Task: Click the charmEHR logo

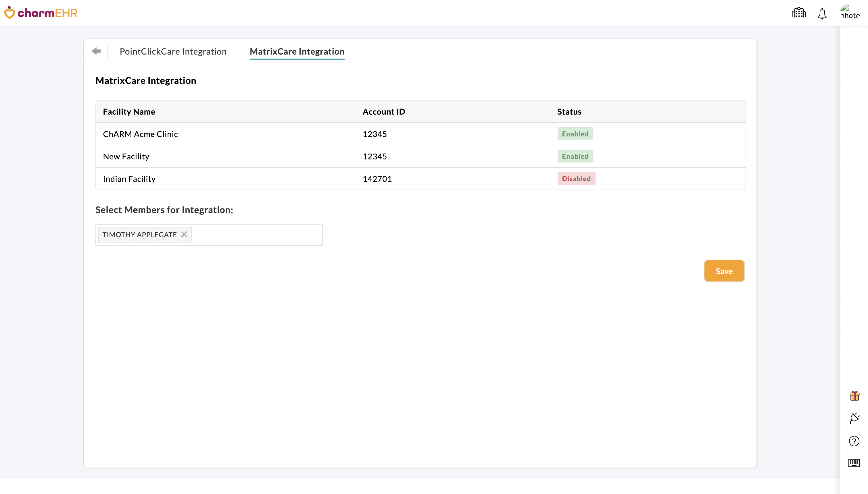Action: point(41,13)
